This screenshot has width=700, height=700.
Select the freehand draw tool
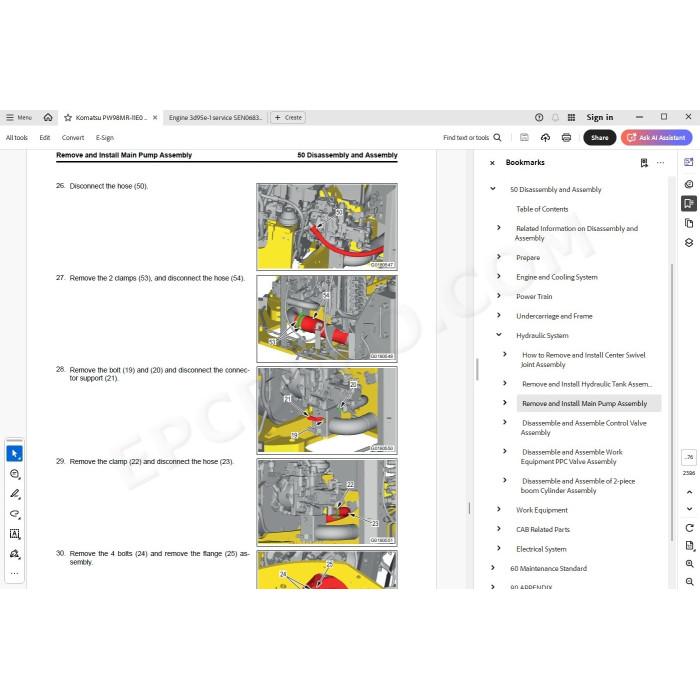click(15, 514)
